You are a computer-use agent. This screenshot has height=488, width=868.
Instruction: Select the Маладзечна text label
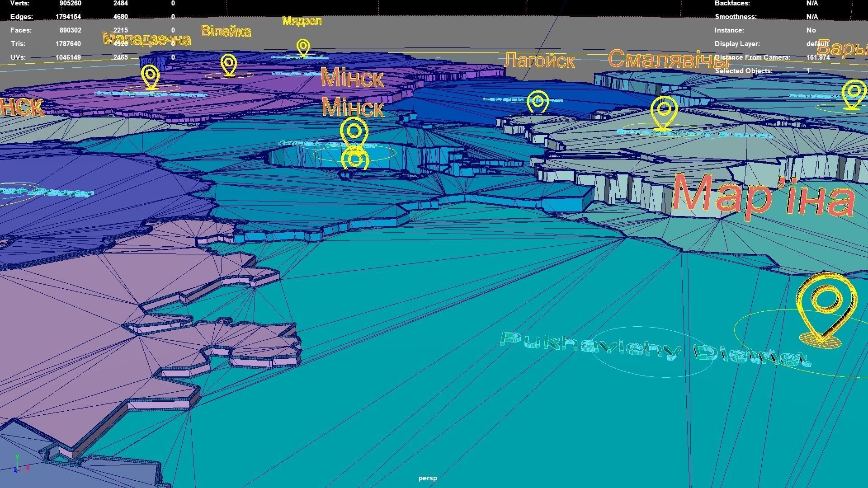(x=146, y=39)
